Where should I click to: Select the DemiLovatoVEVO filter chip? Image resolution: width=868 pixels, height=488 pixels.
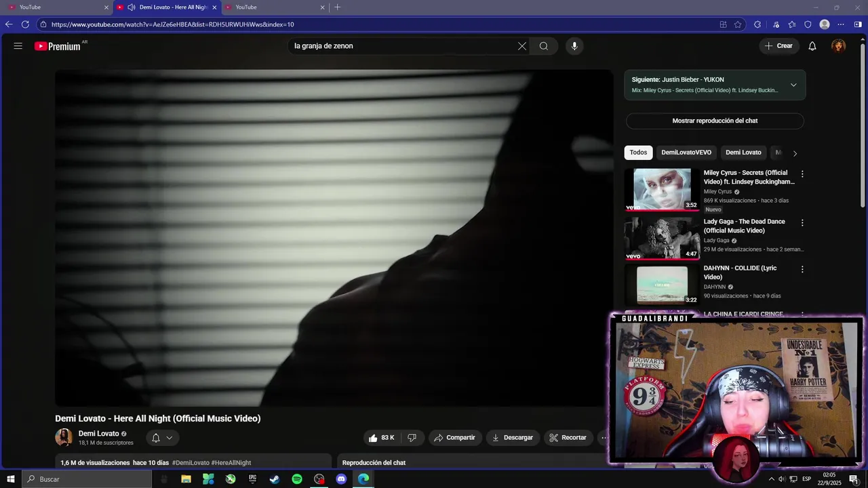686,152
